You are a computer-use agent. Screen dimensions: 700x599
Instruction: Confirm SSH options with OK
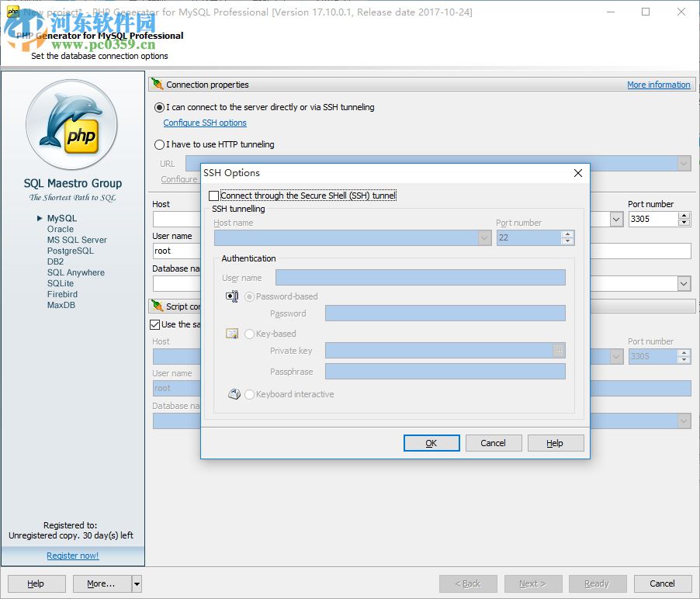pos(431,442)
